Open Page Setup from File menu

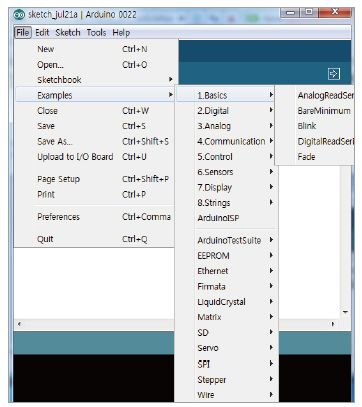tap(95, 179)
